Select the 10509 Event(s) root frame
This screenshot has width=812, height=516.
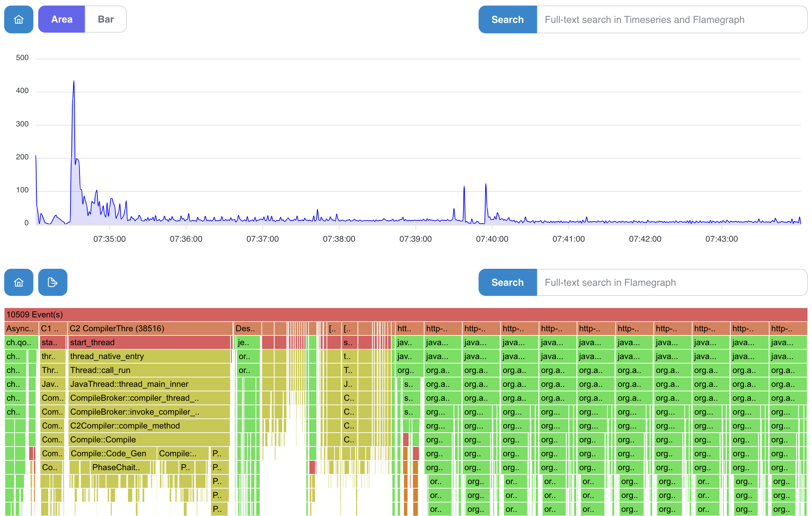[x=406, y=315]
